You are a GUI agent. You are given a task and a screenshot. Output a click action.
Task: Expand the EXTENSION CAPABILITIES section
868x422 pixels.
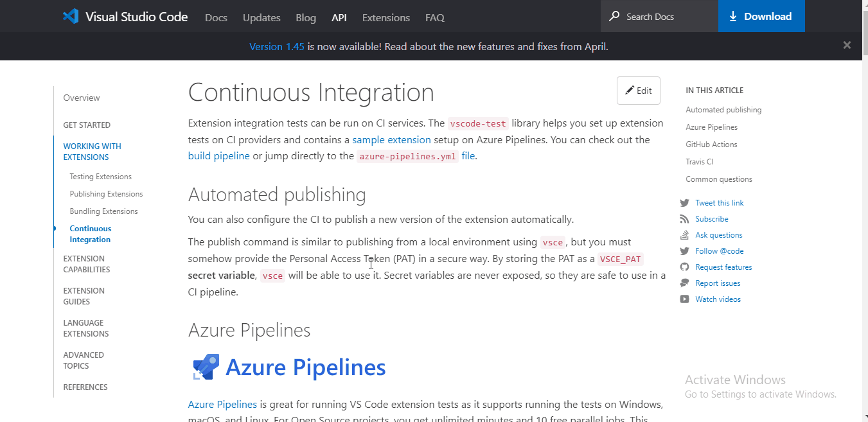pos(87,263)
